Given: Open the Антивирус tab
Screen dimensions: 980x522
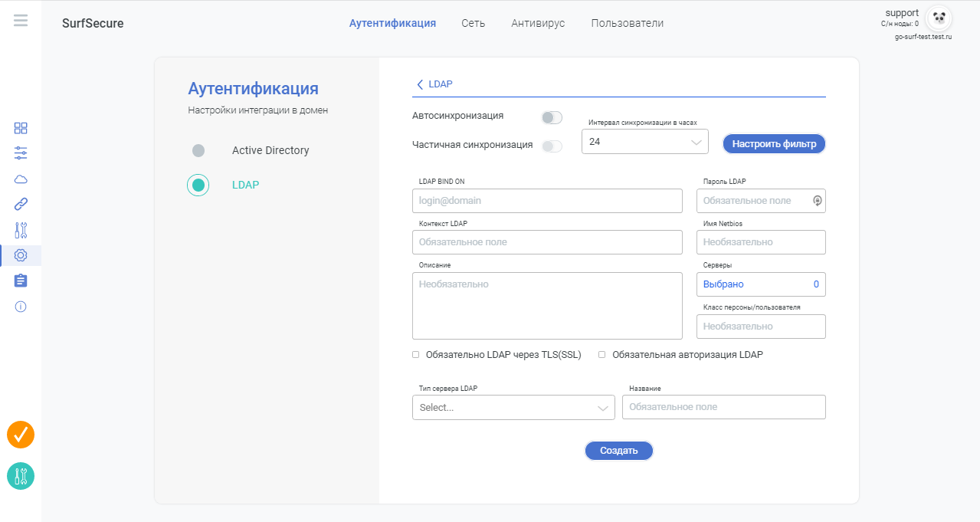Looking at the screenshot, I should coord(538,23).
